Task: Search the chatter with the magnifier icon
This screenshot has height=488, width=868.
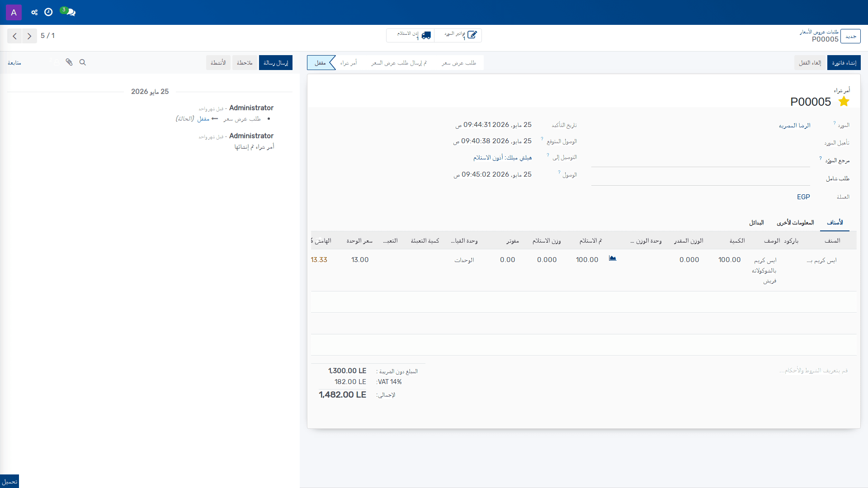Action: [x=83, y=62]
